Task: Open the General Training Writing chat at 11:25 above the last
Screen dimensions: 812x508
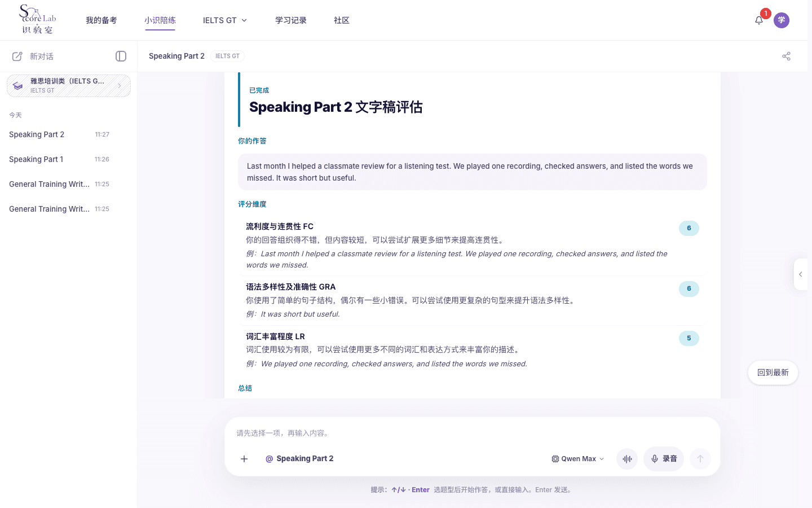Action: pyautogui.click(x=60, y=184)
